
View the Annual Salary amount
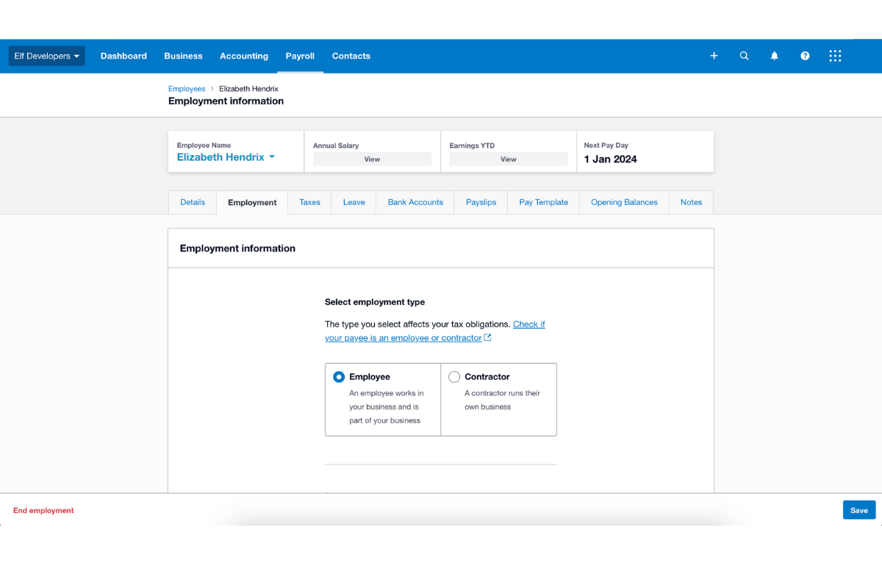pyautogui.click(x=372, y=159)
